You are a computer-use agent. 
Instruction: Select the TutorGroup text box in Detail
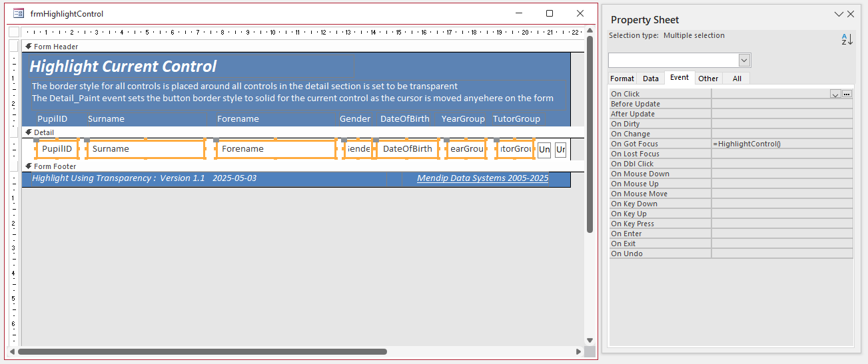coord(515,149)
